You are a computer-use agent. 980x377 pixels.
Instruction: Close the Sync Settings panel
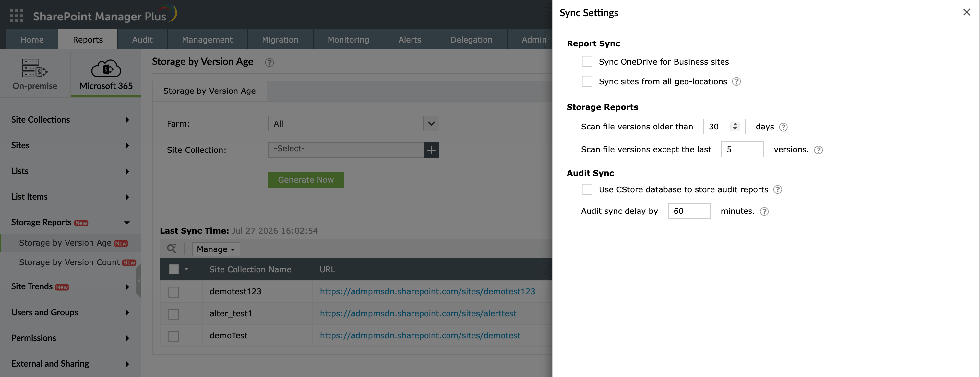(967, 12)
